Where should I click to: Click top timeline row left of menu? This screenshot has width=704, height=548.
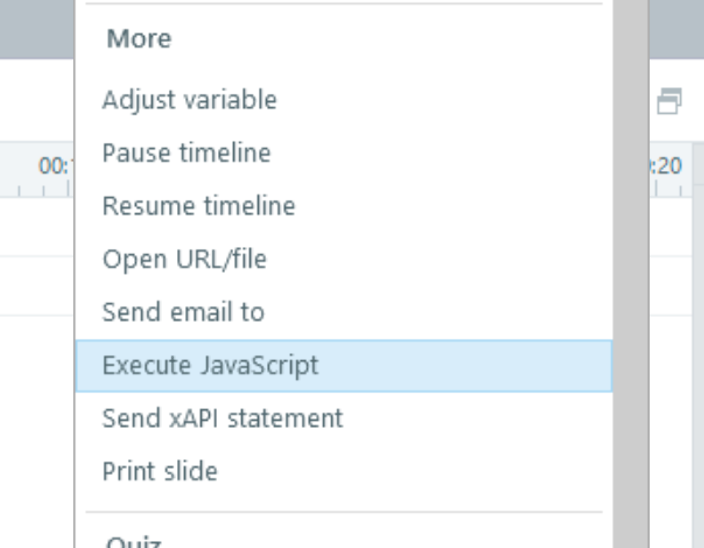[37, 227]
